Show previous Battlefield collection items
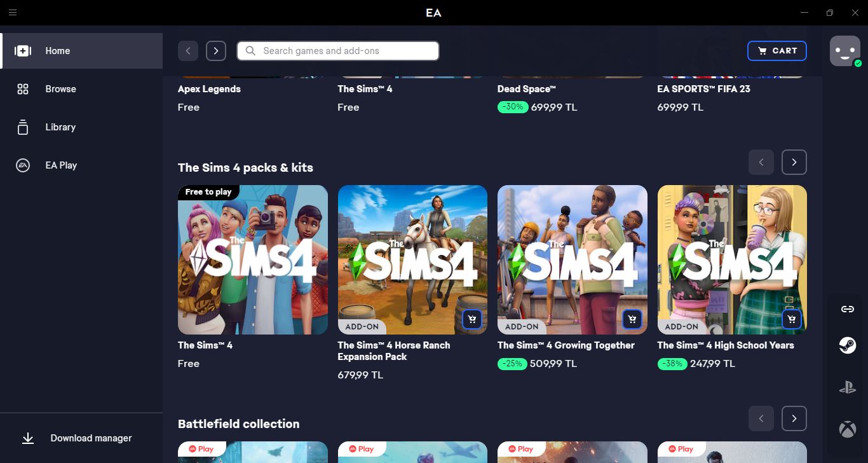The width and height of the screenshot is (868, 463). tap(761, 418)
